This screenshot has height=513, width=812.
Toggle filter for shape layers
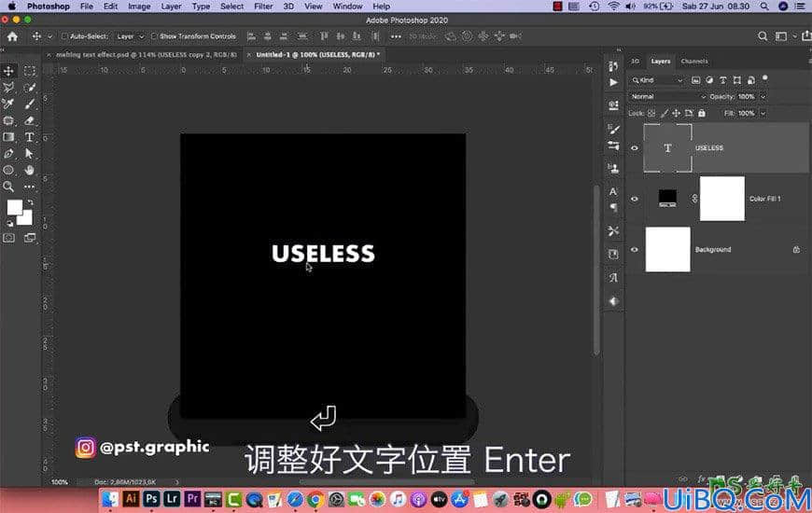[x=737, y=80]
